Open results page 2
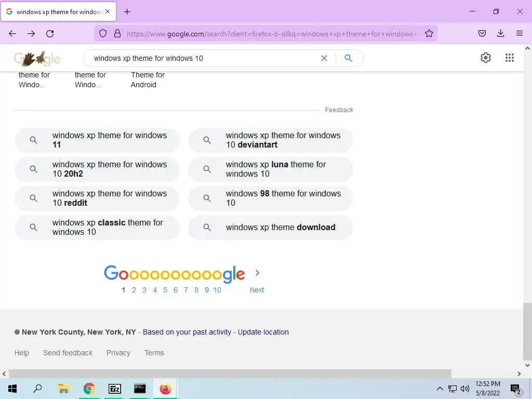The height and width of the screenshot is (399, 532). [x=134, y=290]
